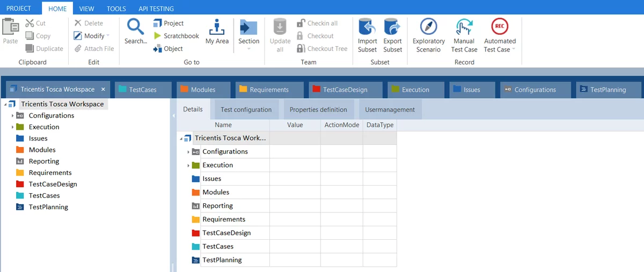Viewport: 644px width, 272px height.
Task: Open the TestCaseDesign workspace tab
Action: 345,90
